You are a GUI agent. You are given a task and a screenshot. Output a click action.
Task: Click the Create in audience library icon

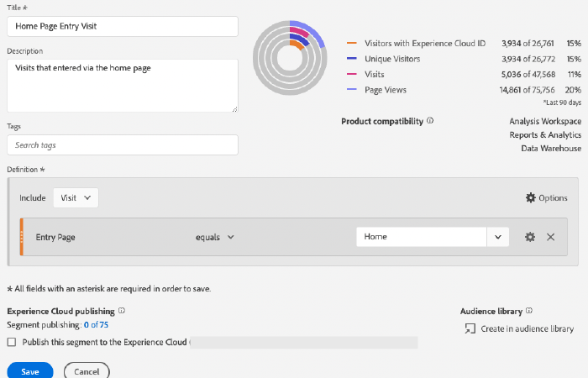(x=470, y=328)
